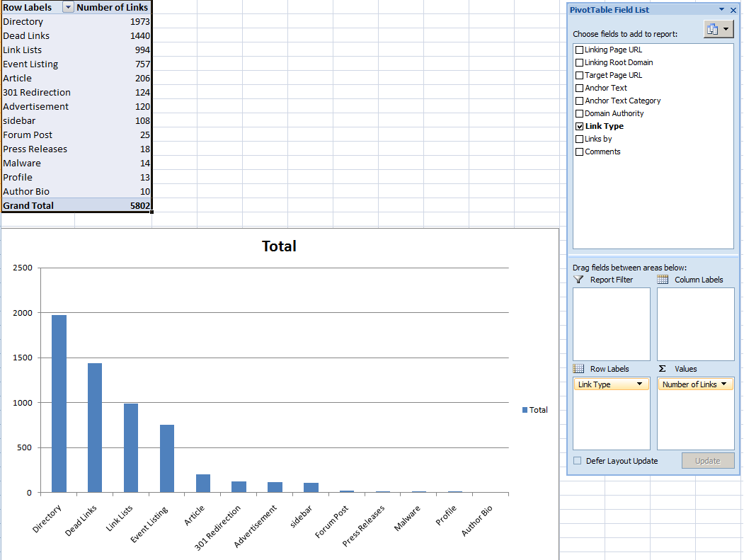
Task: Uncheck the Link Type field checkbox
Action: click(x=580, y=126)
